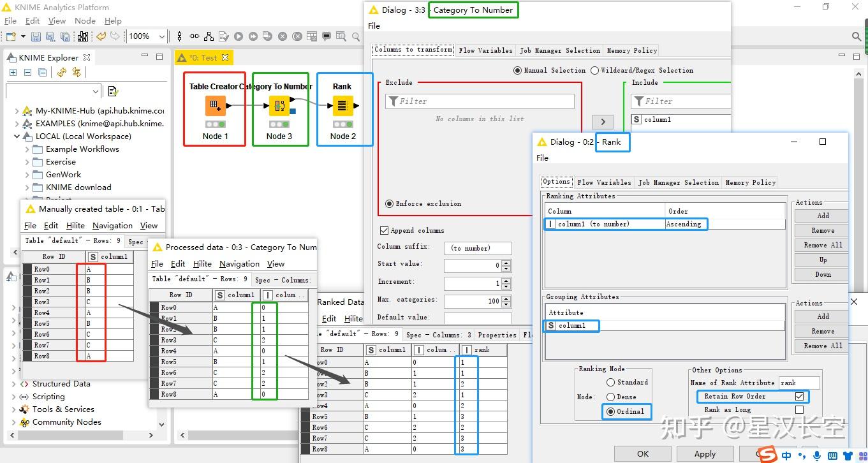This screenshot has height=463, width=868.
Task: Click OK in the Rank dialog
Action: tap(643, 453)
